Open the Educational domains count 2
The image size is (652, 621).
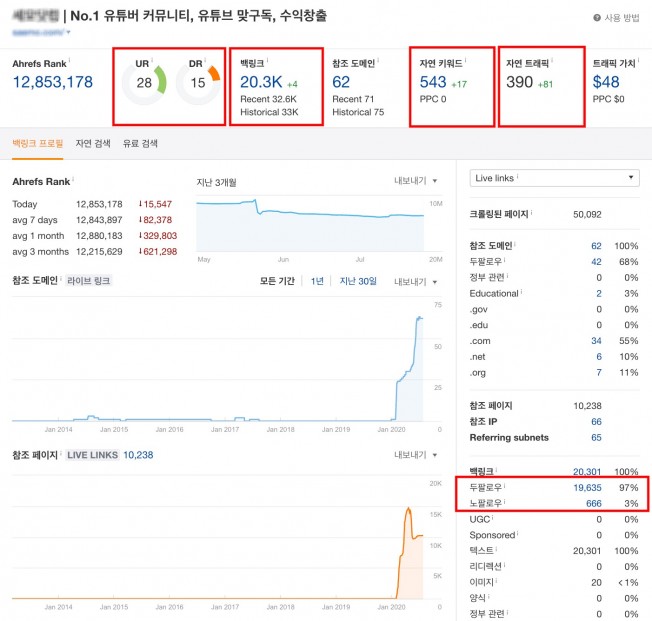pos(599,293)
